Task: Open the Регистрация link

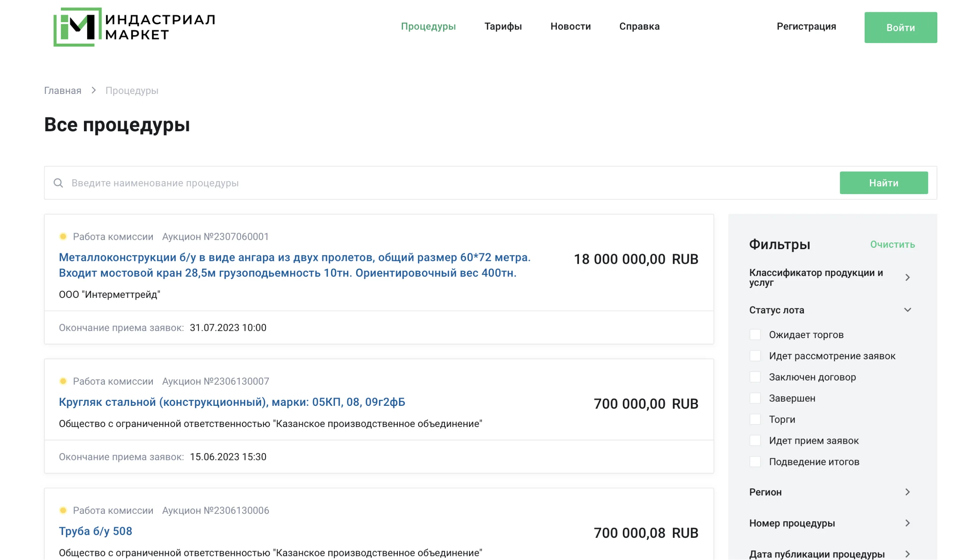Action: coord(806,26)
